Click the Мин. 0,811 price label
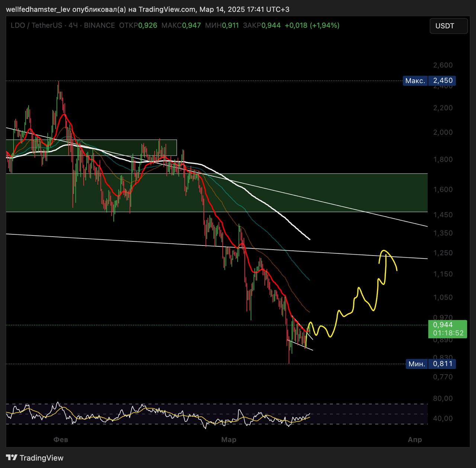 [x=431, y=364]
